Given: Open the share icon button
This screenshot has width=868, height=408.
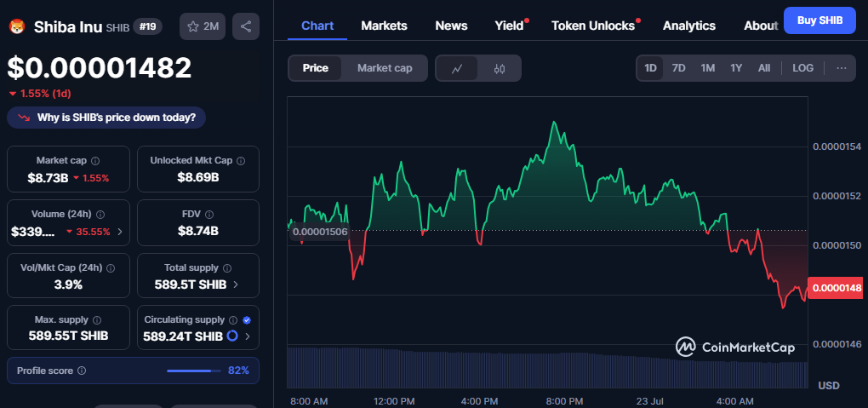Looking at the screenshot, I should tap(246, 26).
